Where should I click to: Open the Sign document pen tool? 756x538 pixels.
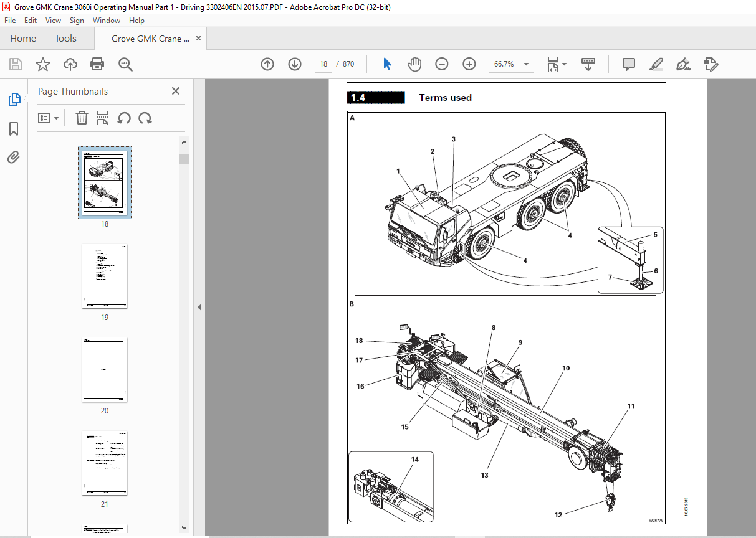pos(684,64)
